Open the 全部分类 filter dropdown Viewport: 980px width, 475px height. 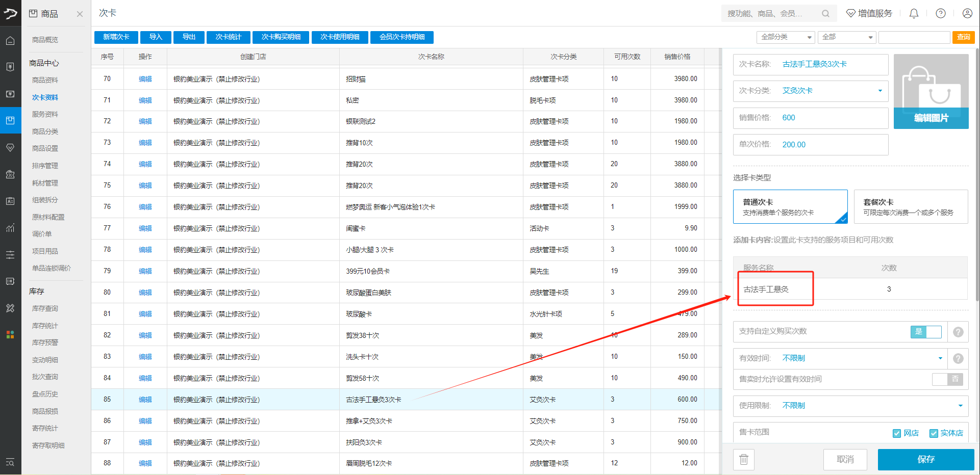(x=786, y=37)
